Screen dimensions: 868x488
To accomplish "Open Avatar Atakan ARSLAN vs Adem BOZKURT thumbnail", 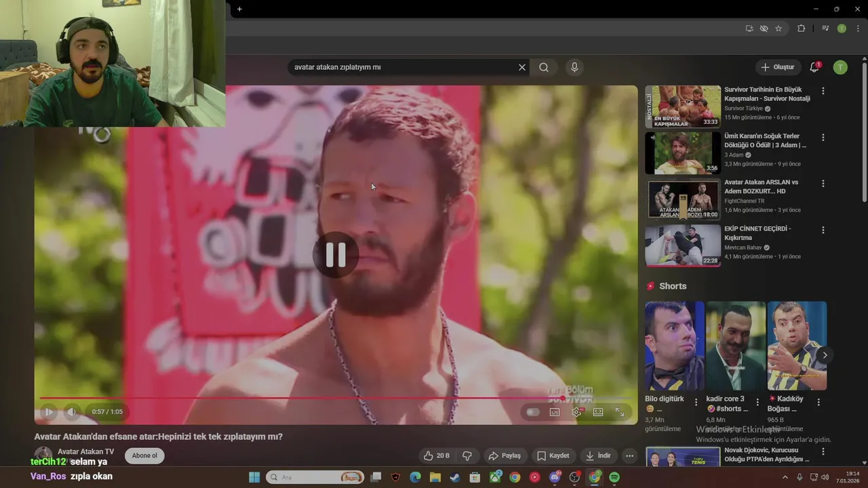I will pyautogui.click(x=683, y=199).
